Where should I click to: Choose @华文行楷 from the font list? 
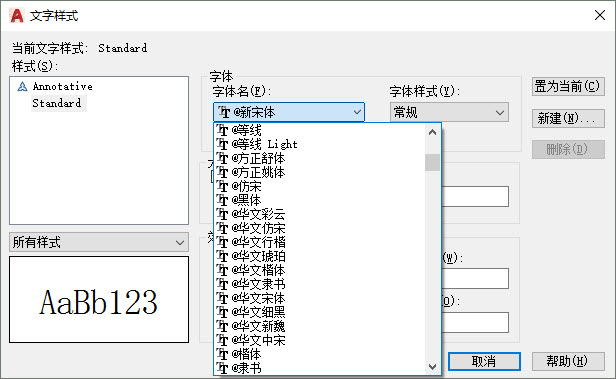[x=258, y=242]
